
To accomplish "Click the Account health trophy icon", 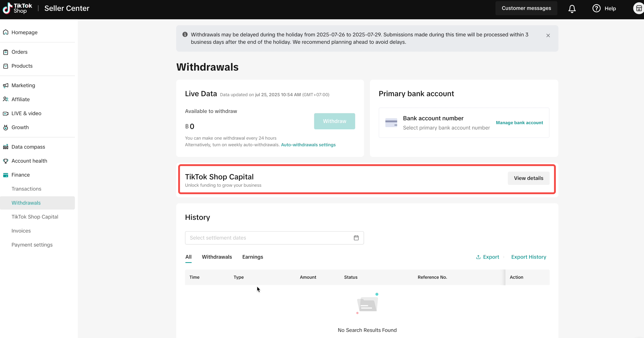I will point(6,161).
